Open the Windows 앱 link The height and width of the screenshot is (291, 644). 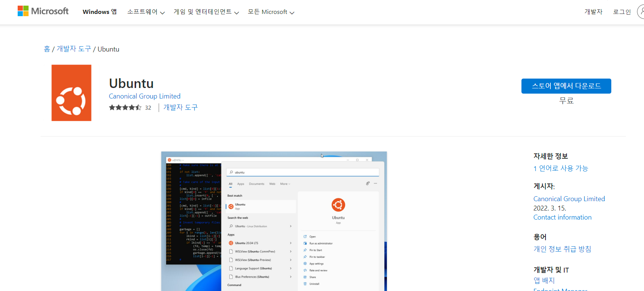click(100, 12)
